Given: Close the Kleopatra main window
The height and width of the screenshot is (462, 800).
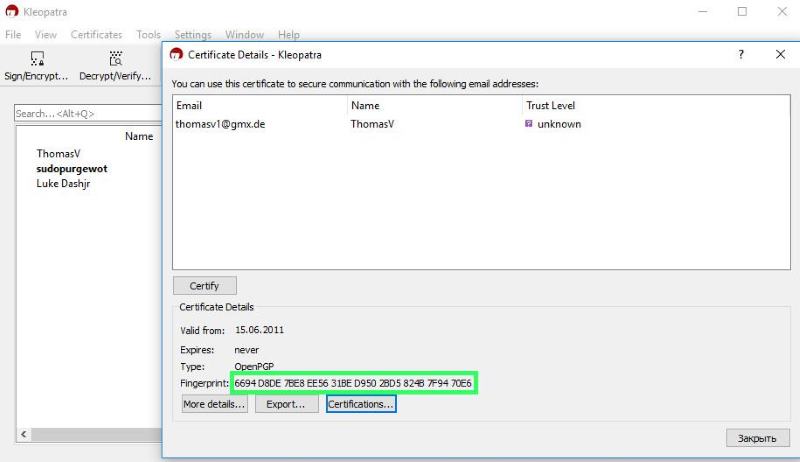Looking at the screenshot, I should (x=782, y=11).
